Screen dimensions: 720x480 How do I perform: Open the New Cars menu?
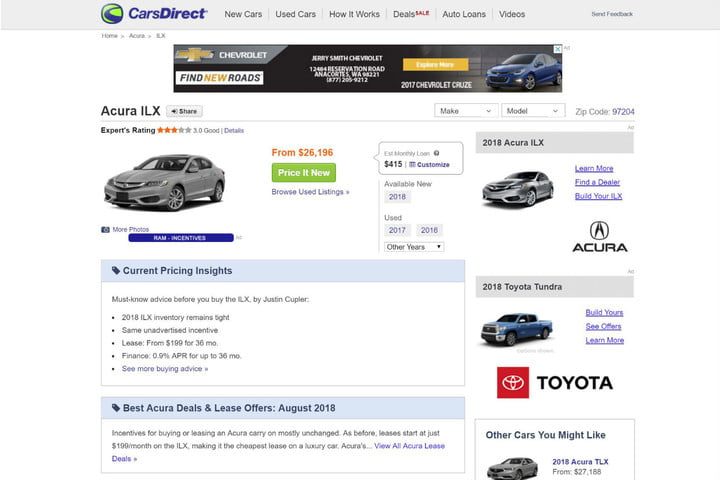(x=243, y=15)
